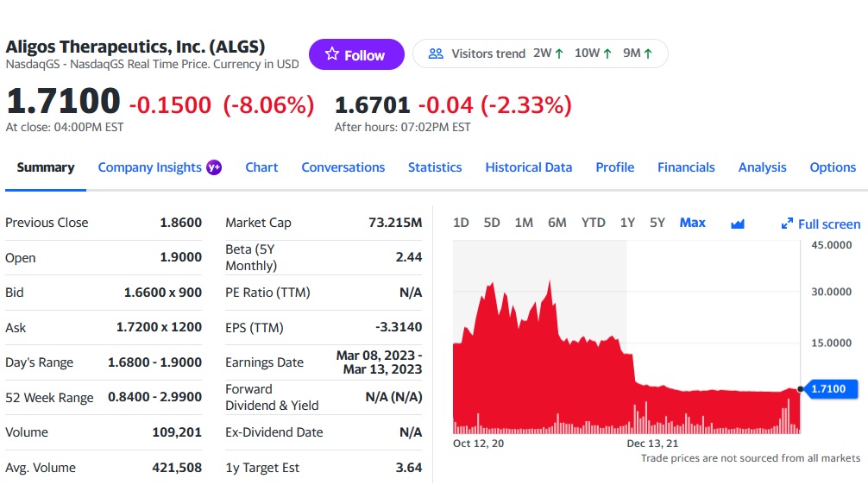Expand the chart with the Full screen arrows icon
868x485 pixels.
[x=787, y=224]
